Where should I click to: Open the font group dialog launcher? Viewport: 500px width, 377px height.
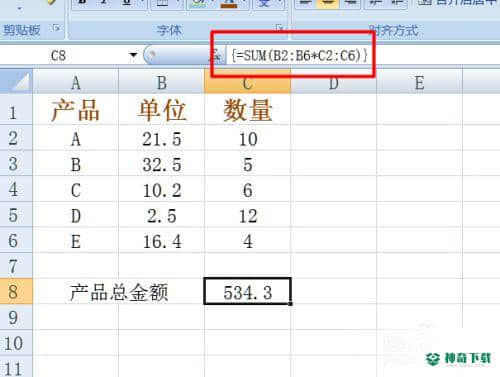279,28
